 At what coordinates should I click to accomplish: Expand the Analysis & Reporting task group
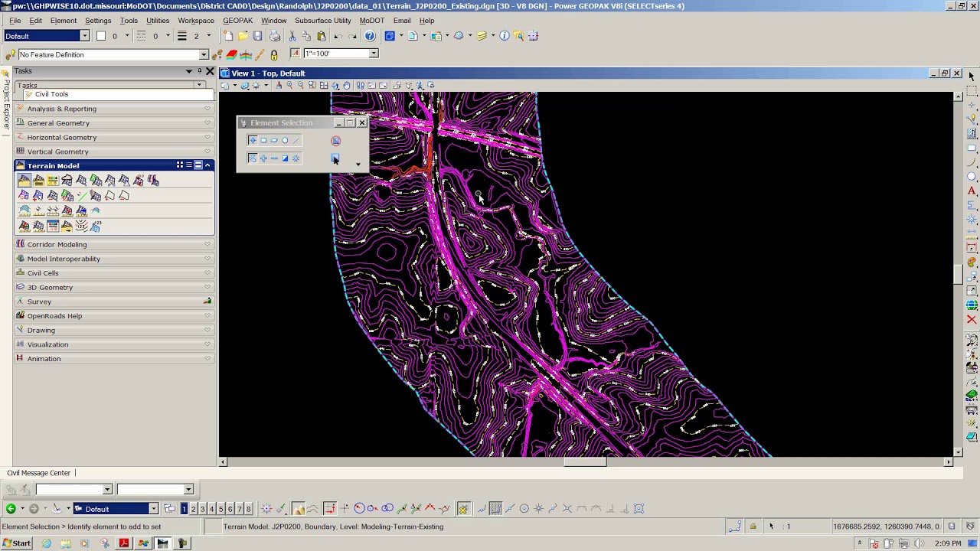(115, 109)
